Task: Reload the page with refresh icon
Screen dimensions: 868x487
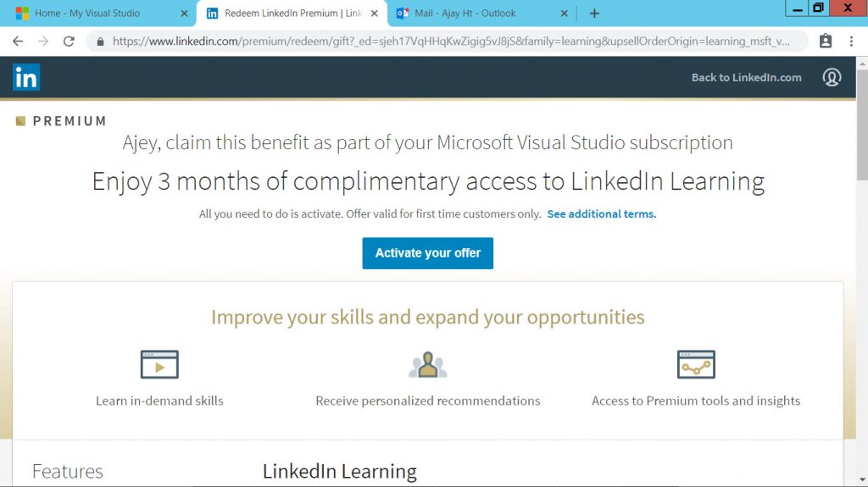Action: [69, 41]
